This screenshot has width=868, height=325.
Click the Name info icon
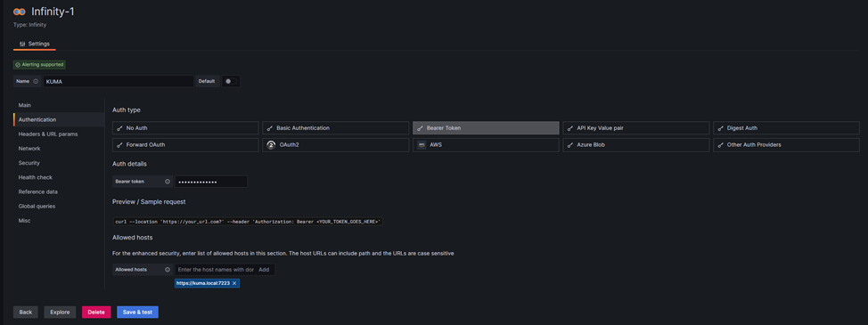(36, 81)
